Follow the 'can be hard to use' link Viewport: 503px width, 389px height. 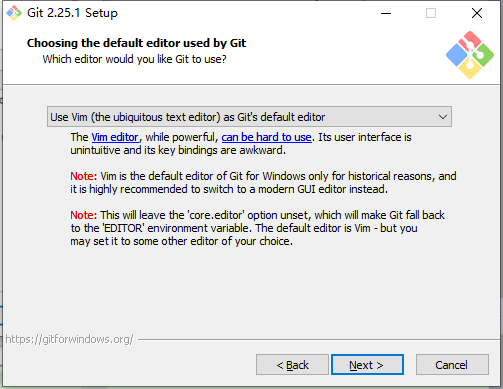(x=266, y=137)
